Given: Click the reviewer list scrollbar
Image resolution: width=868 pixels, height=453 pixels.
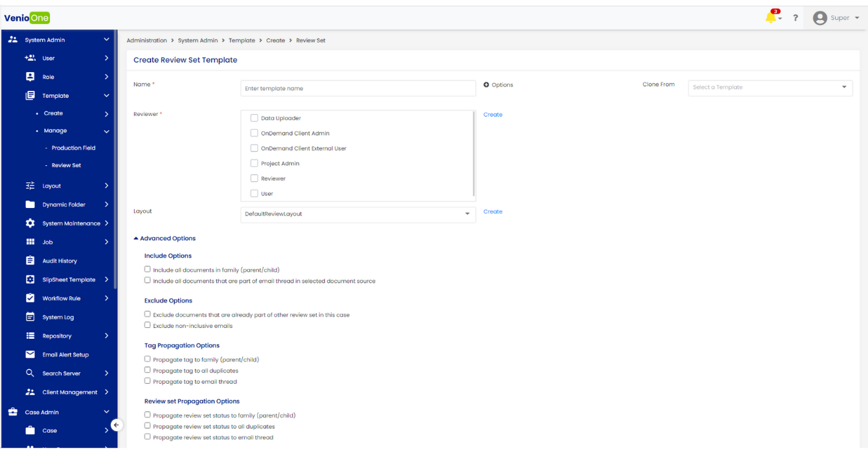Looking at the screenshot, I should 474,154.
